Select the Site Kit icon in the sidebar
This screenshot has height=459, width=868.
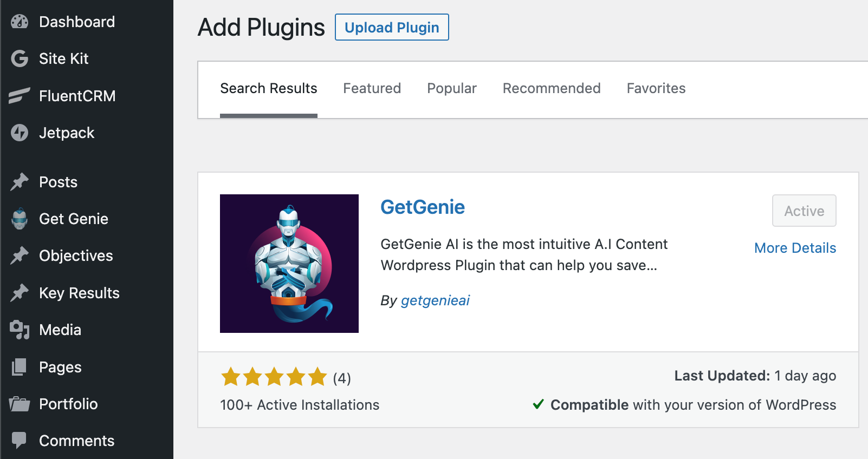coord(20,58)
